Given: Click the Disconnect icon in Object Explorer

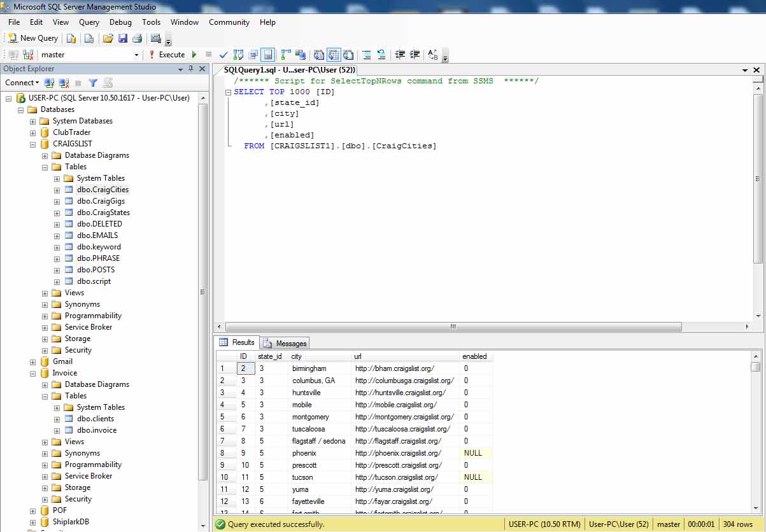Looking at the screenshot, I should (64, 83).
